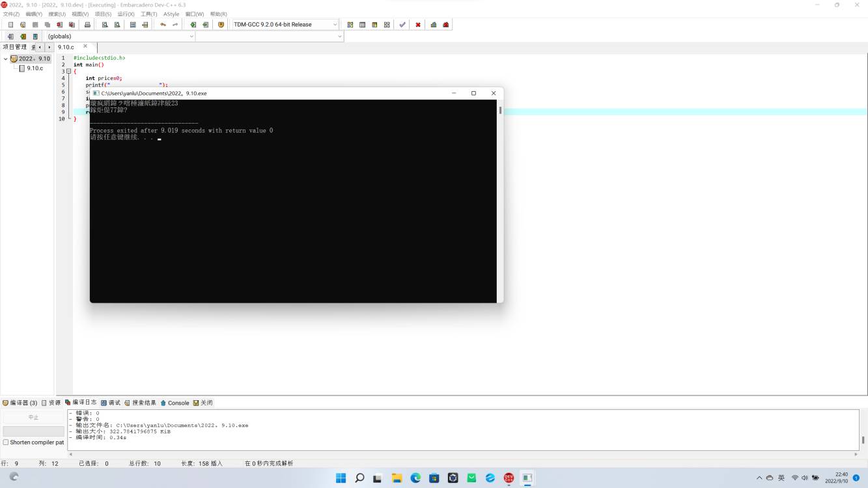This screenshot has height=488, width=868.
Task: Collapse the 2022，9.10 project tree node
Action: [6, 59]
